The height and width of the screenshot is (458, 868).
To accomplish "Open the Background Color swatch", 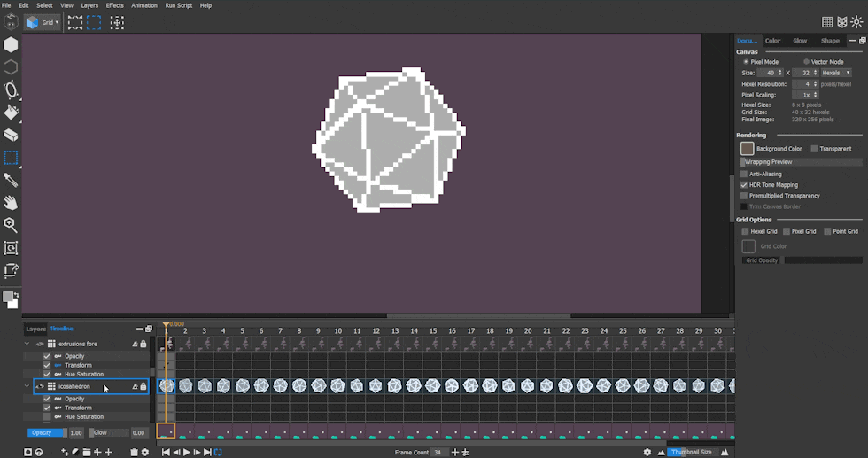I will (x=747, y=149).
